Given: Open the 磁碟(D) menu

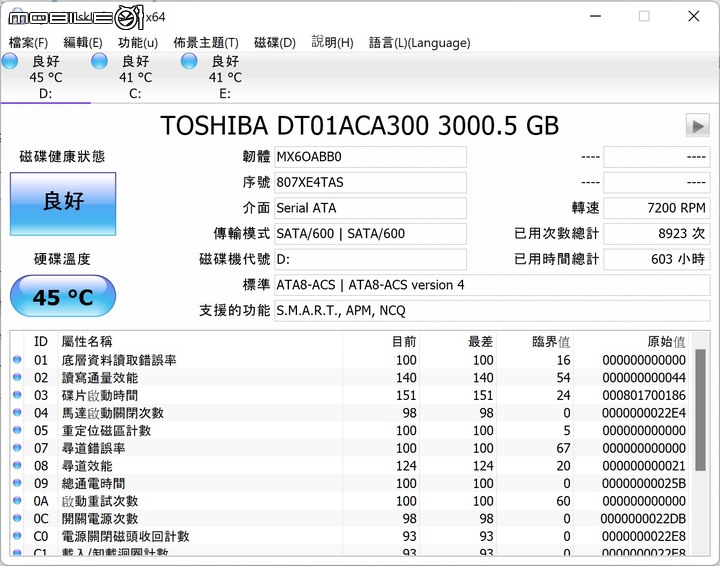Looking at the screenshot, I should point(275,43).
